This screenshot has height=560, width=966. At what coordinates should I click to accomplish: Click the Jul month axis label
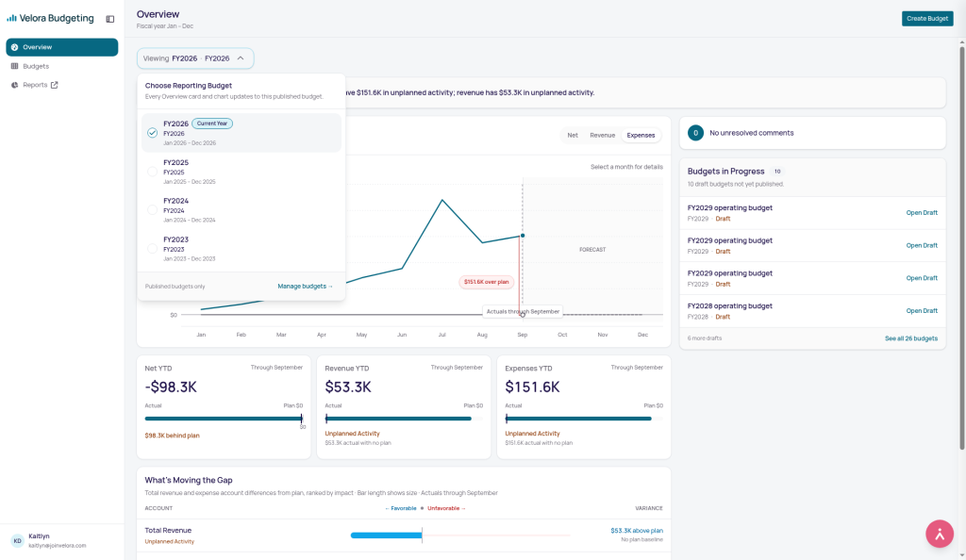pyautogui.click(x=441, y=335)
